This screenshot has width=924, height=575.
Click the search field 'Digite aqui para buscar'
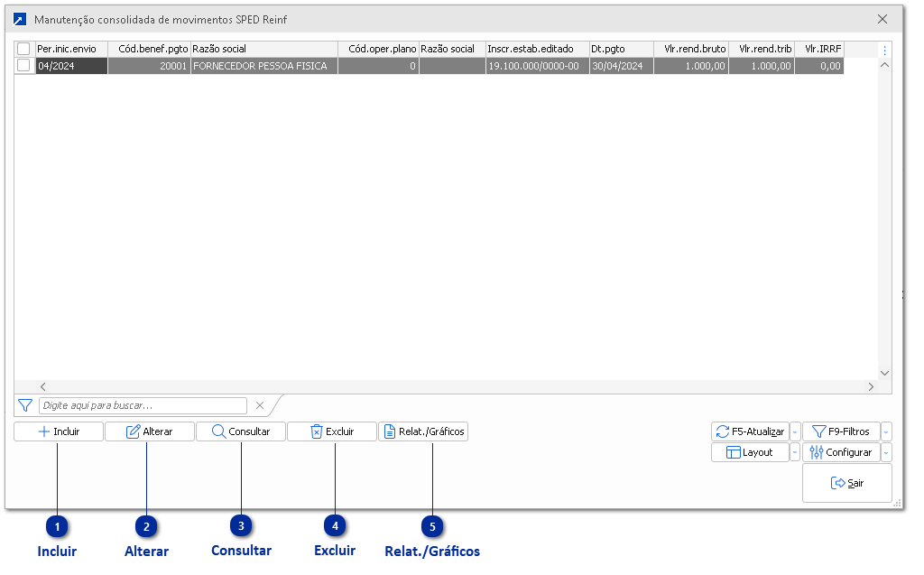(x=143, y=405)
